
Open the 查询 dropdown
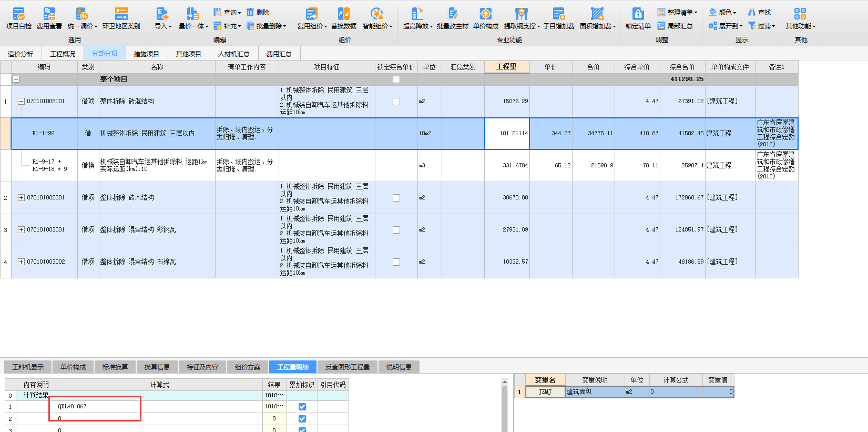227,12
